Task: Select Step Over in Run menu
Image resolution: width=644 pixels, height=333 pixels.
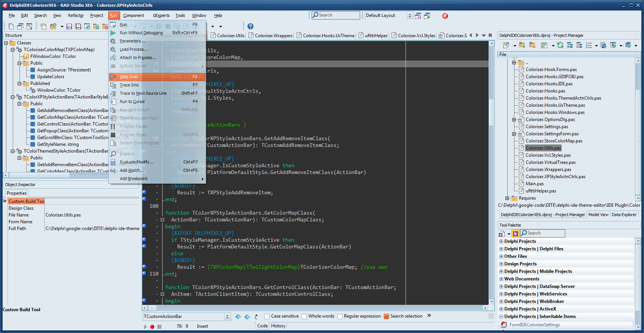Action: click(x=129, y=77)
